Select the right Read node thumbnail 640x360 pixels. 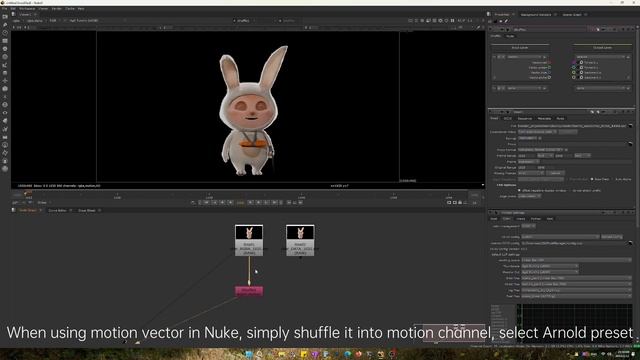pyautogui.click(x=300, y=233)
